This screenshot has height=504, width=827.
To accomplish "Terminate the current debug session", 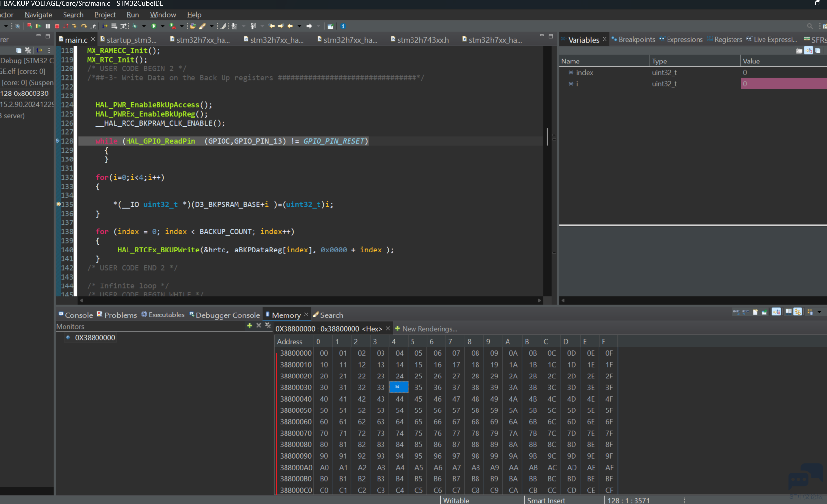I will [x=57, y=26].
